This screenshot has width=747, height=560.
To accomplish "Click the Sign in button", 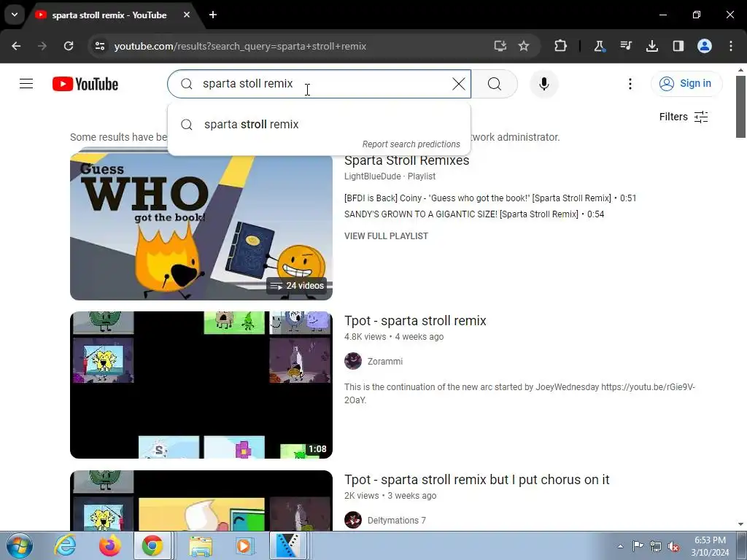I will tap(686, 83).
